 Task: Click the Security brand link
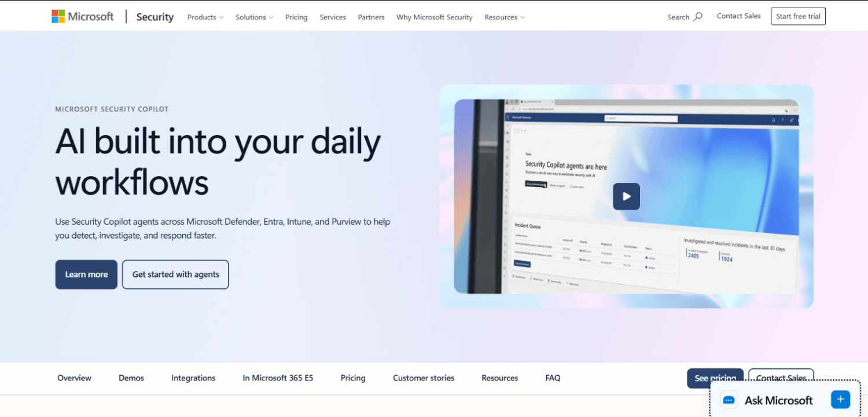click(155, 17)
